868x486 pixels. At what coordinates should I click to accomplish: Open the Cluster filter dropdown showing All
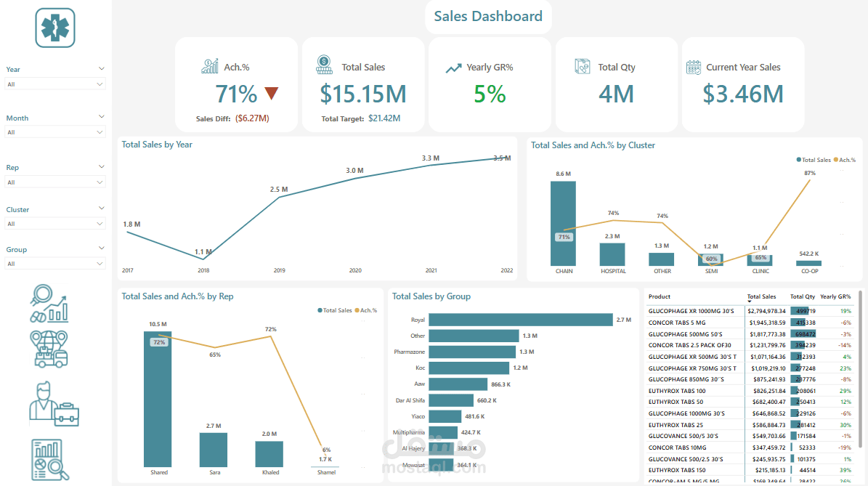pyautogui.click(x=54, y=224)
